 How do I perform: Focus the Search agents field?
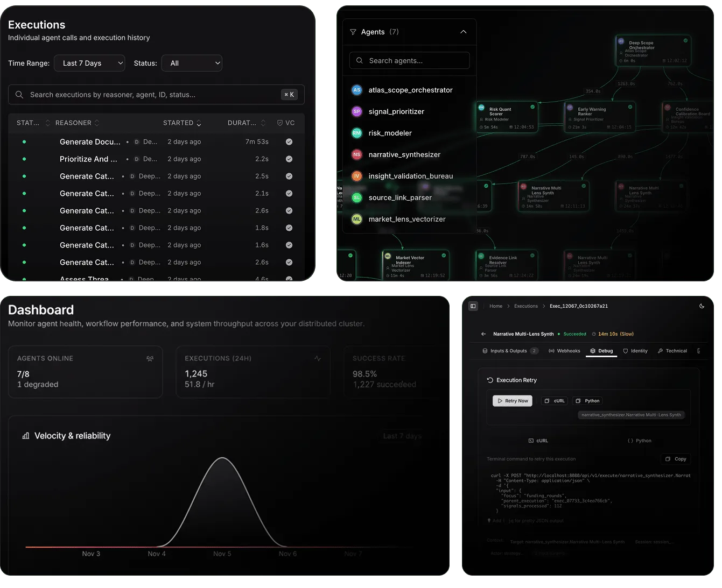pyautogui.click(x=409, y=61)
